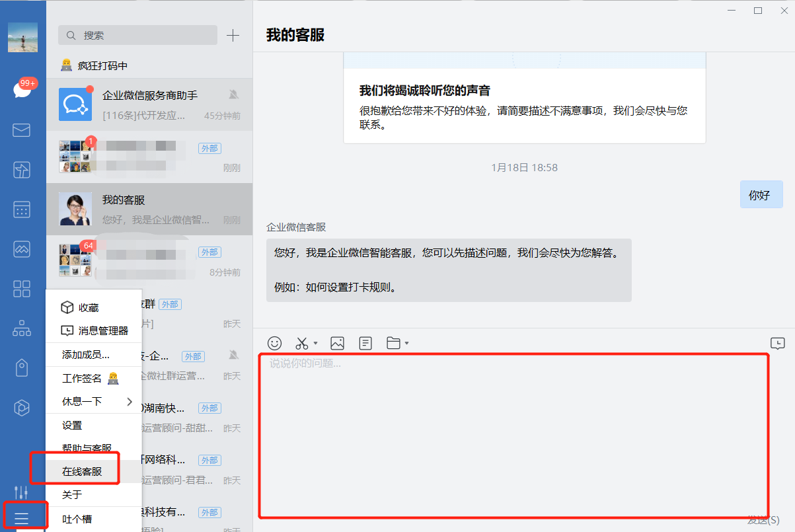Open the Contacts organization chart icon
Viewport: 795px width, 532px height.
(22, 328)
